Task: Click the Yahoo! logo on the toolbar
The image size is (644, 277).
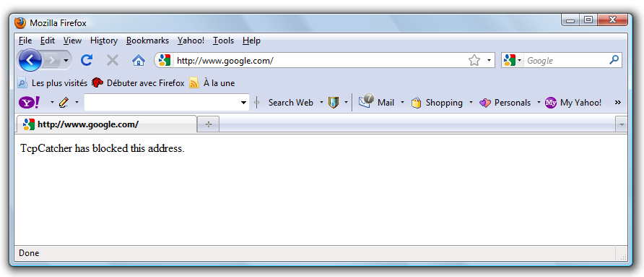Action: coord(30,103)
